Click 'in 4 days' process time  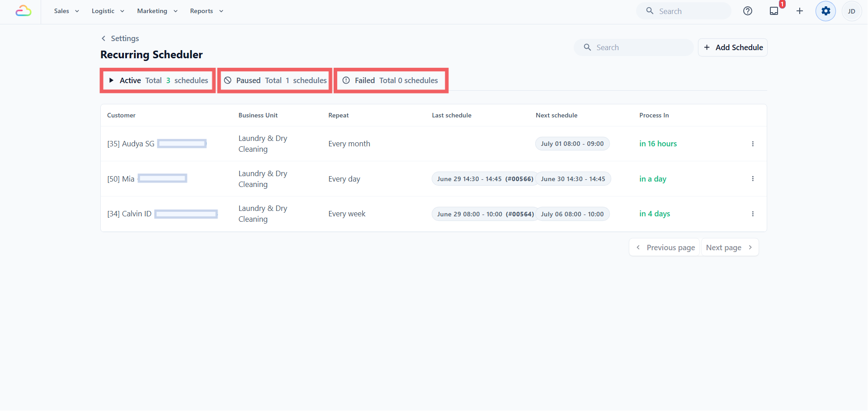point(655,214)
